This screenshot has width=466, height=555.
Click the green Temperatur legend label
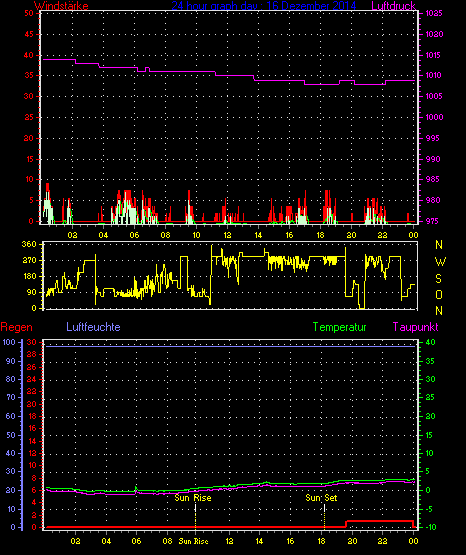click(x=339, y=327)
